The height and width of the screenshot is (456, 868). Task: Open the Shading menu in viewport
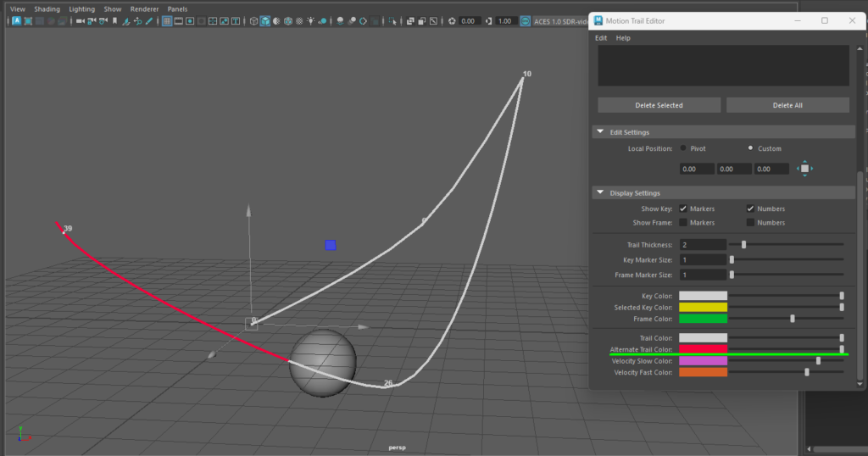[x=47, y=8]
